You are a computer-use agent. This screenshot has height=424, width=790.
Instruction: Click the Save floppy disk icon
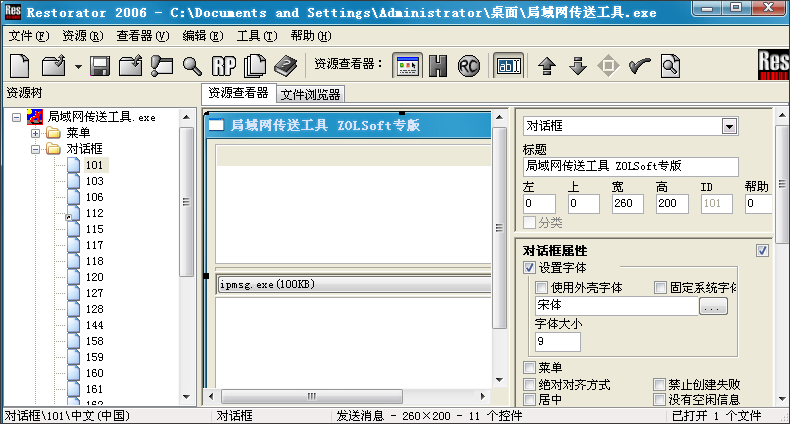coord(100,66)
